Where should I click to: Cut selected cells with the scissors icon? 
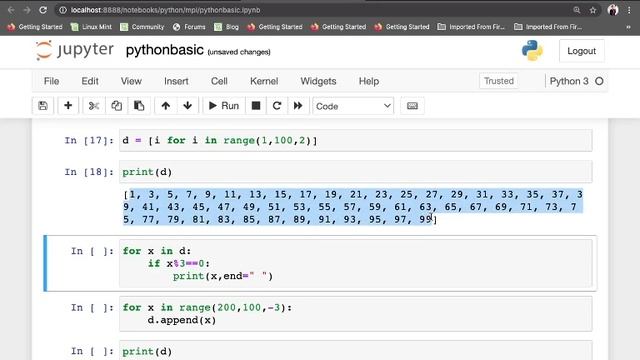point(94,106)
